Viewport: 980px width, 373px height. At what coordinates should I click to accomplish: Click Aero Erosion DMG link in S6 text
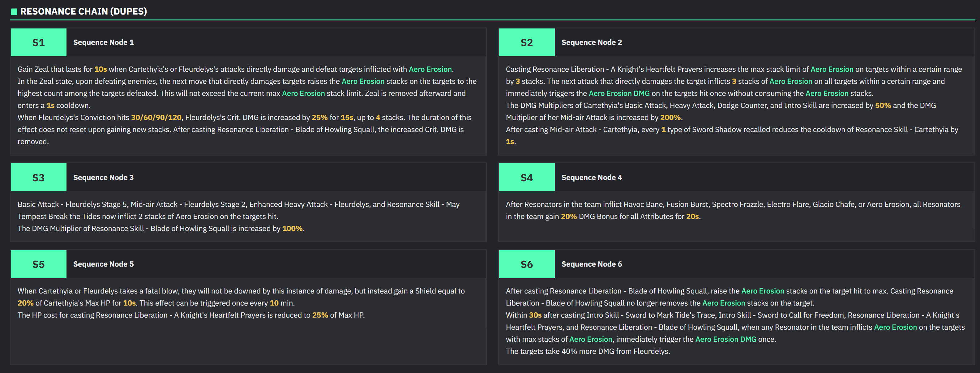pos(725,339)
